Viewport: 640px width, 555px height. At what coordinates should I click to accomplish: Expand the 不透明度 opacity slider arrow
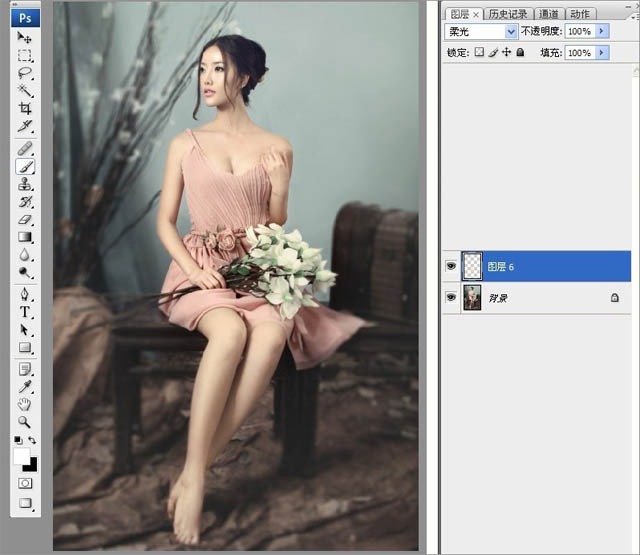point(602,32)
